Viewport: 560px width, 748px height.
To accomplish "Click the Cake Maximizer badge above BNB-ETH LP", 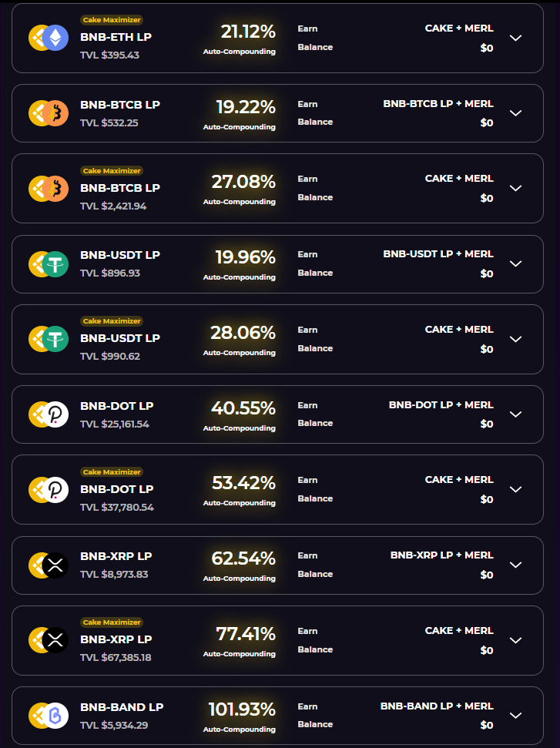I will pos(112,20).
